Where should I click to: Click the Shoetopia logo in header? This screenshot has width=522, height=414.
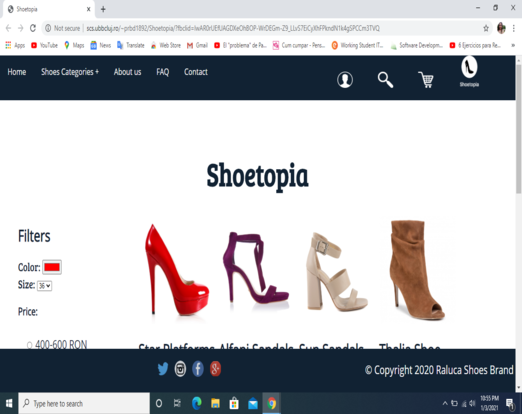[x=469, y=72]
